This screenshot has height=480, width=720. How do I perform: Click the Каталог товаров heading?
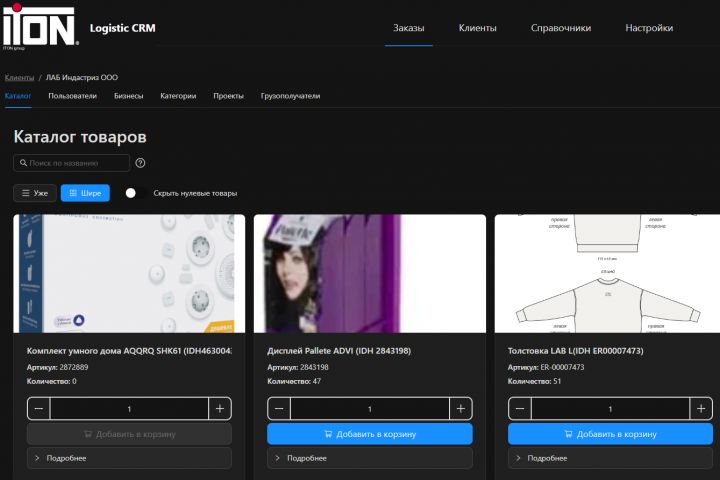[80, 137]
